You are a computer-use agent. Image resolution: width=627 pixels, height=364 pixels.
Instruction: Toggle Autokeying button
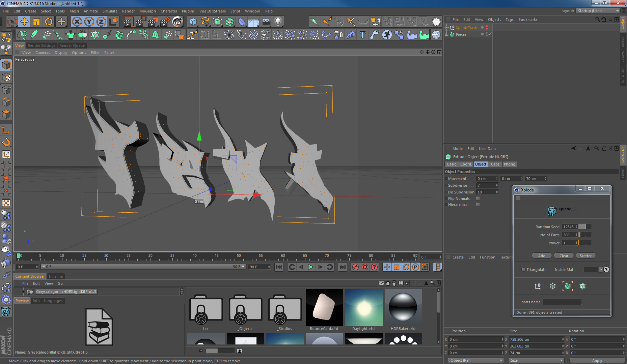point(365,267)
